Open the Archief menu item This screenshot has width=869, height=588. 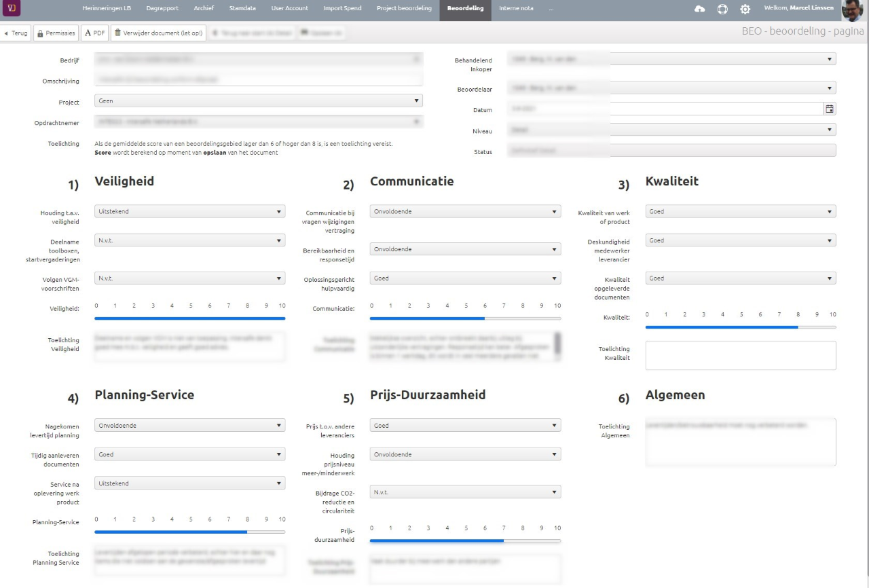204,8
